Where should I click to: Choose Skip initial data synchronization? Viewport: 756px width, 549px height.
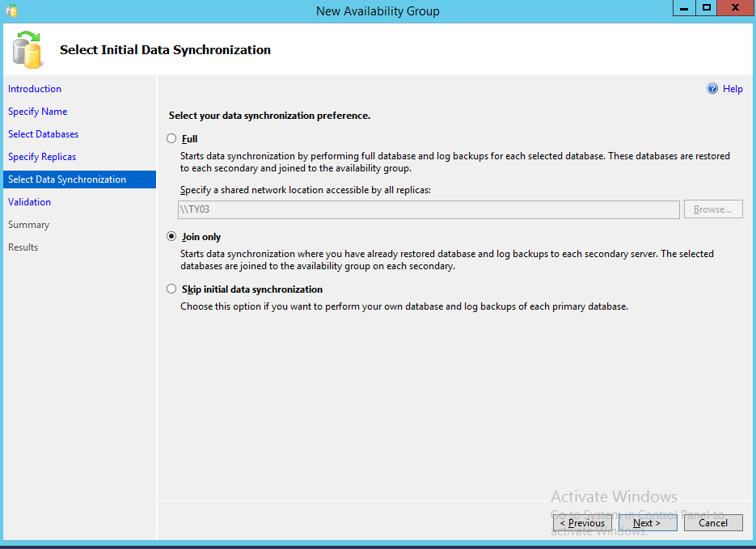171,289
